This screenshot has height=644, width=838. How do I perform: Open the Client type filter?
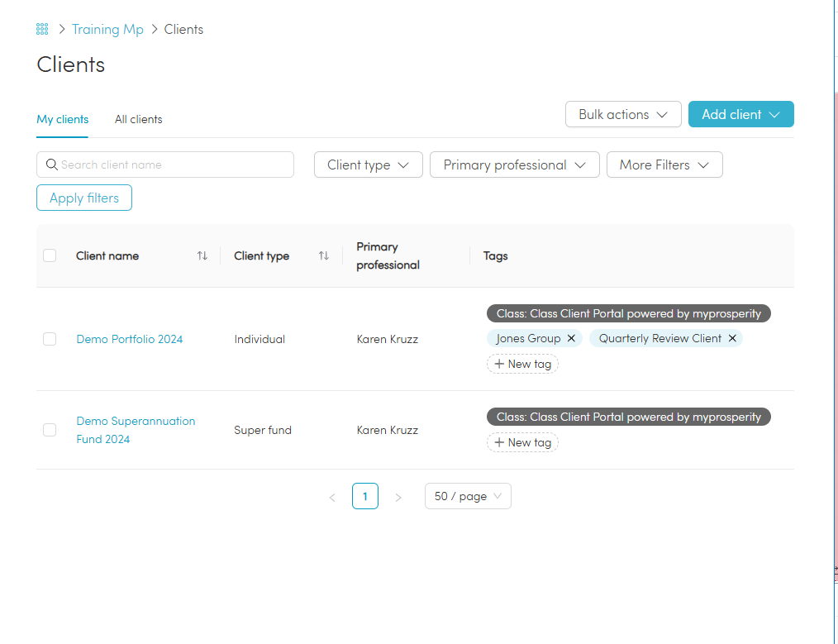click(x=369, y=165)
